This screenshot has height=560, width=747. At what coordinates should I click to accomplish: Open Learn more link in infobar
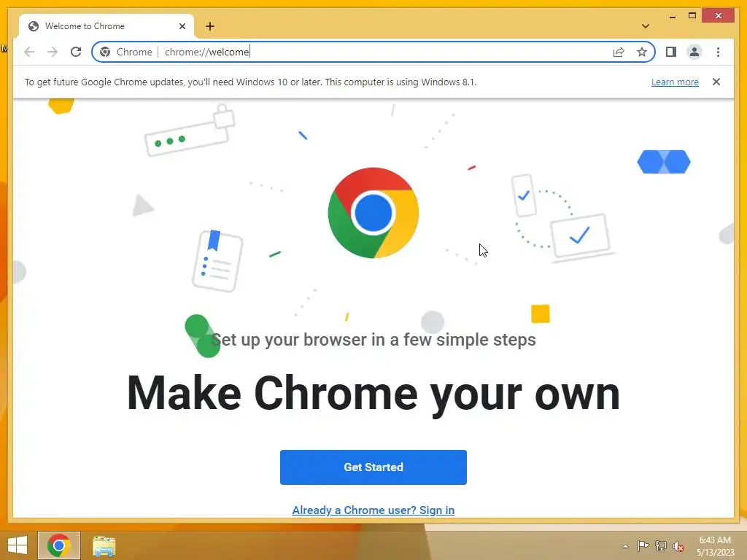[675, 82]
